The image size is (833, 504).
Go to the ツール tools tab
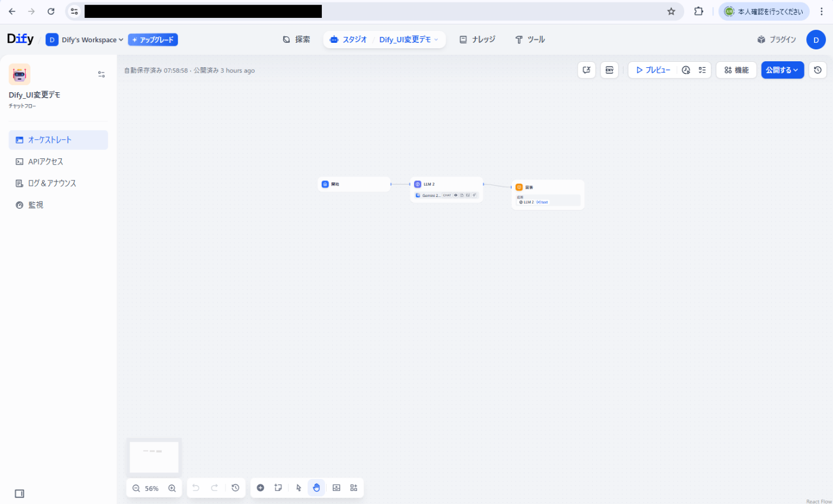pyautogui.click(x=530, y=39)
